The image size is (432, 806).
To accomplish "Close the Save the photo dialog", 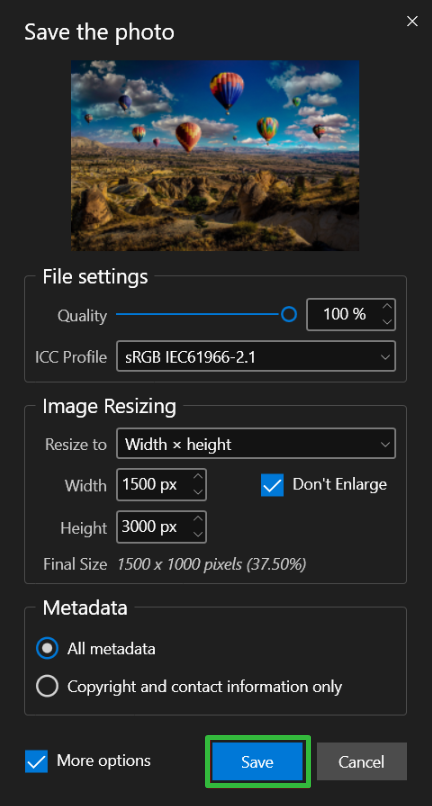I will tap(412, 21).
